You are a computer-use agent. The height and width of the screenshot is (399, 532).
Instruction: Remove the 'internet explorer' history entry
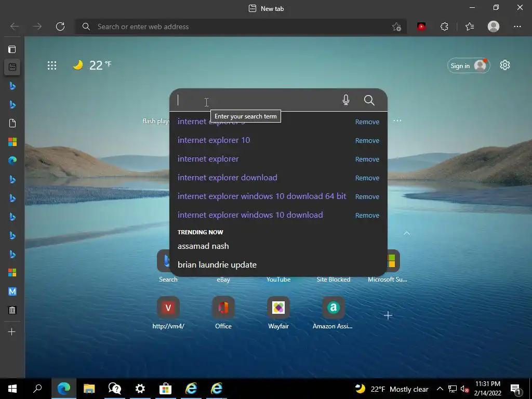367,159
